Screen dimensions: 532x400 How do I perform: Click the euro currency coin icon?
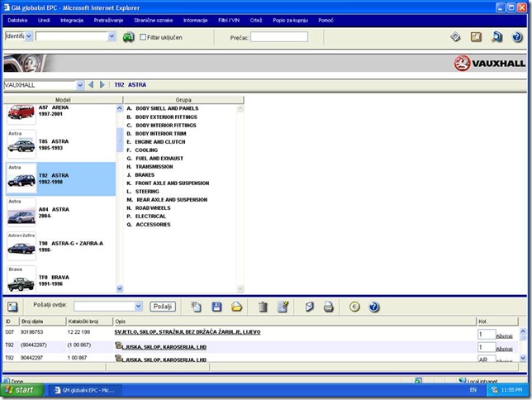click(x=354, y=307)
